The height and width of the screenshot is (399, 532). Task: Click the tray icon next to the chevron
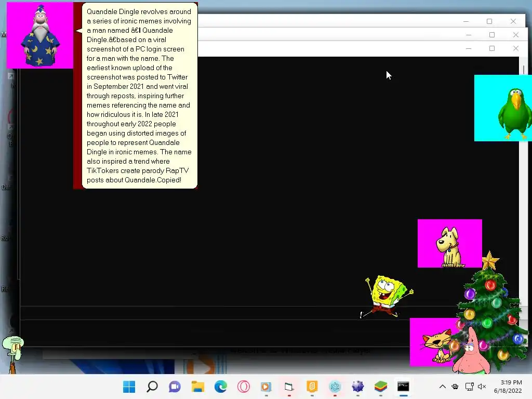[455, 387]
